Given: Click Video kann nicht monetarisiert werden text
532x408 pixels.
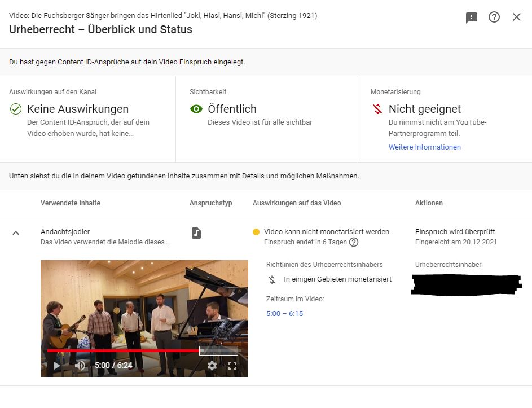Looking at the screenshot, I should (327, 231).
